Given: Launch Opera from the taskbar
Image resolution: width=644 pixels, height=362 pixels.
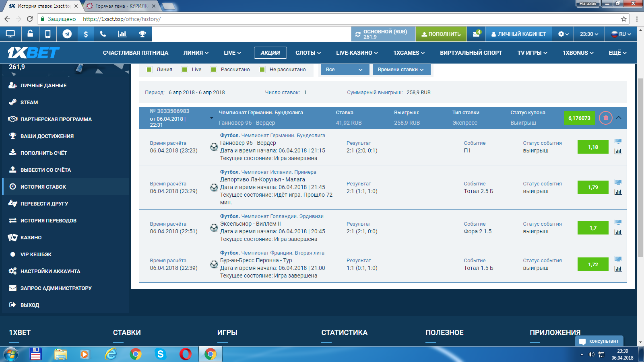Looking at the screenshot, I should coord(186,354).
